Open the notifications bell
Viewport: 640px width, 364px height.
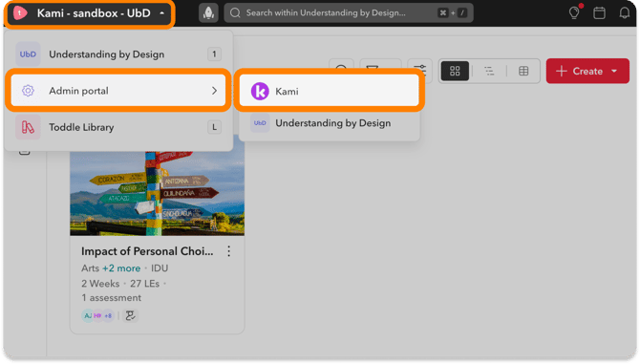[x=625, y=13]
